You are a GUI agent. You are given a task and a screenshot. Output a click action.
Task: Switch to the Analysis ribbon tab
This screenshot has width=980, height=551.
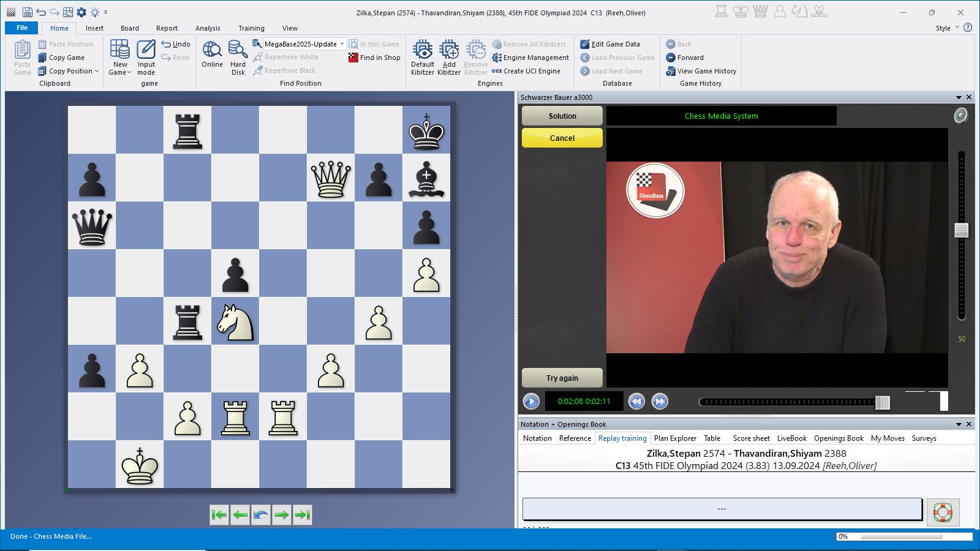208,28
